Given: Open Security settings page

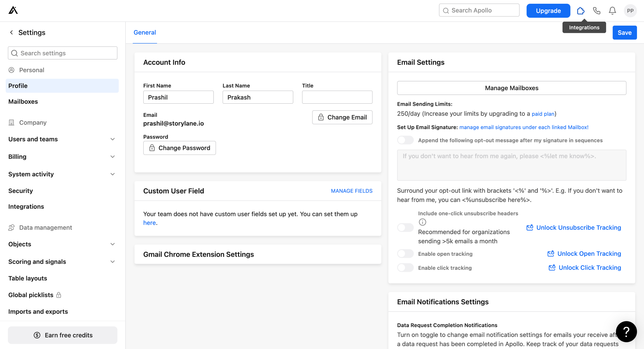Looking at the screenshot, I should click(62, 191).
